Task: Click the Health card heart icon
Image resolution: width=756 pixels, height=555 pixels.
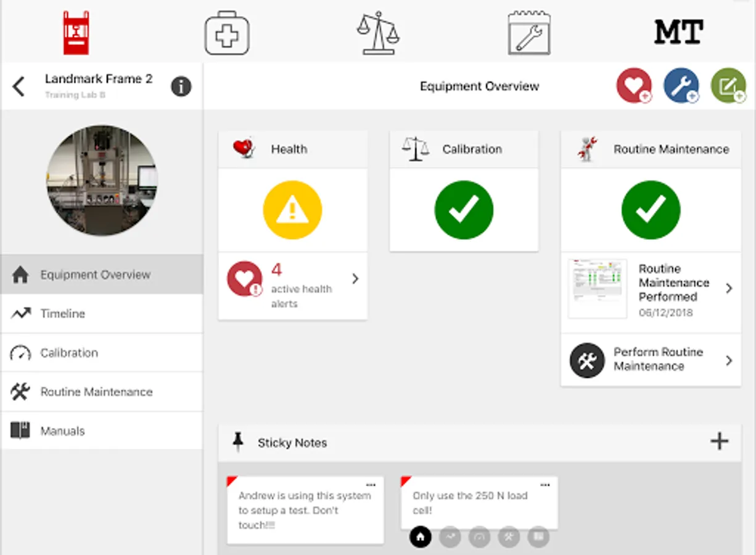Action: click(x=244, y=149)
